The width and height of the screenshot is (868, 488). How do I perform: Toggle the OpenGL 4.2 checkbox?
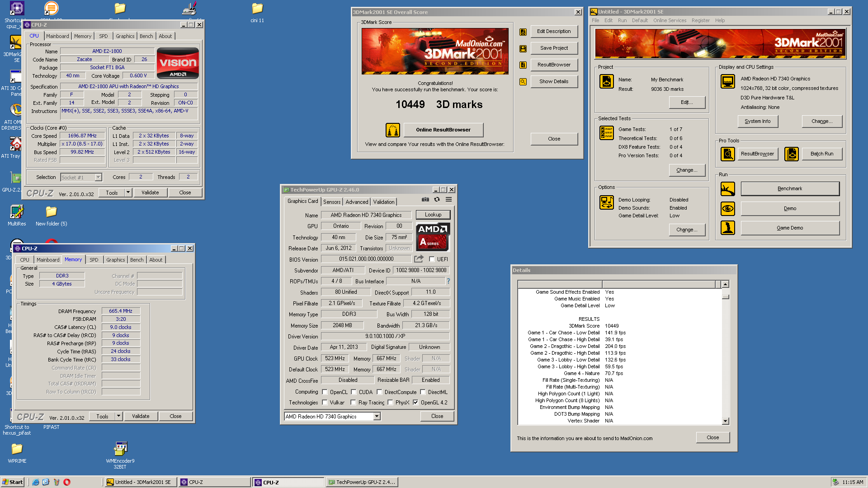pos(415,403)
